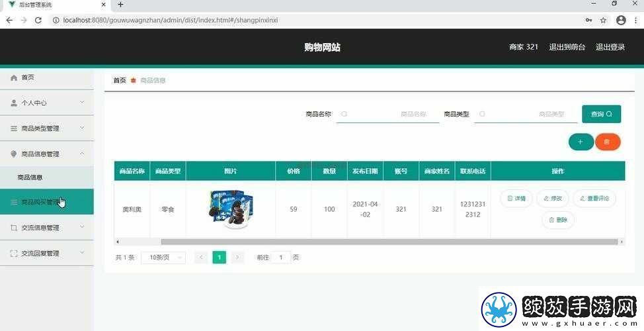The width and height of the screenshot is (644, 331).
Task: Expand the 交流信息管理 menu chevron
Action: coord(82,227)
